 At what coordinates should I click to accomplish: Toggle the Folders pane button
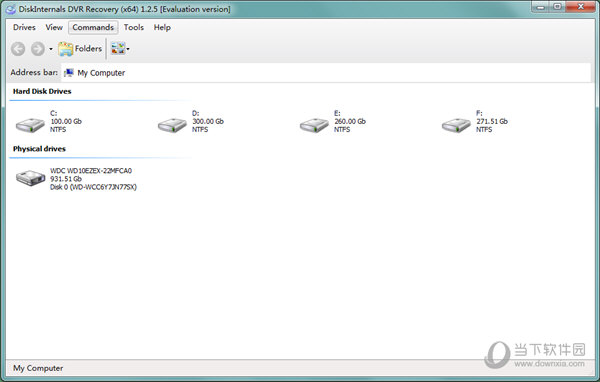(80, 49)
